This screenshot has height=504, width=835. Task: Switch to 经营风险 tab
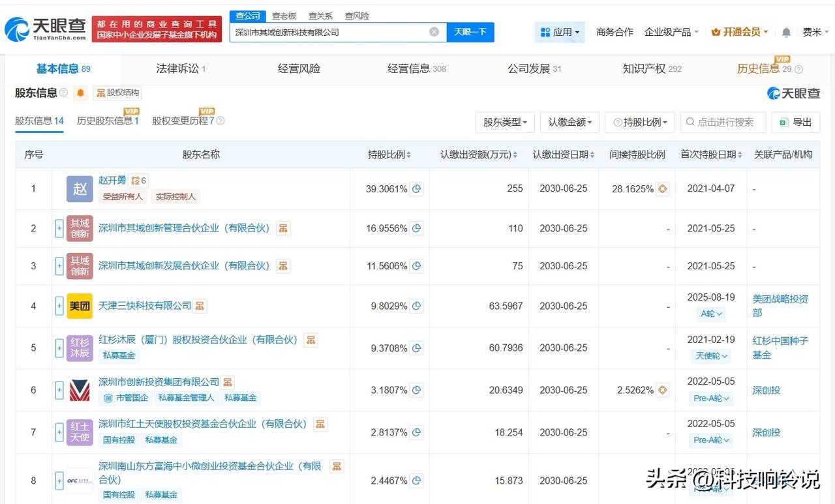299,68
